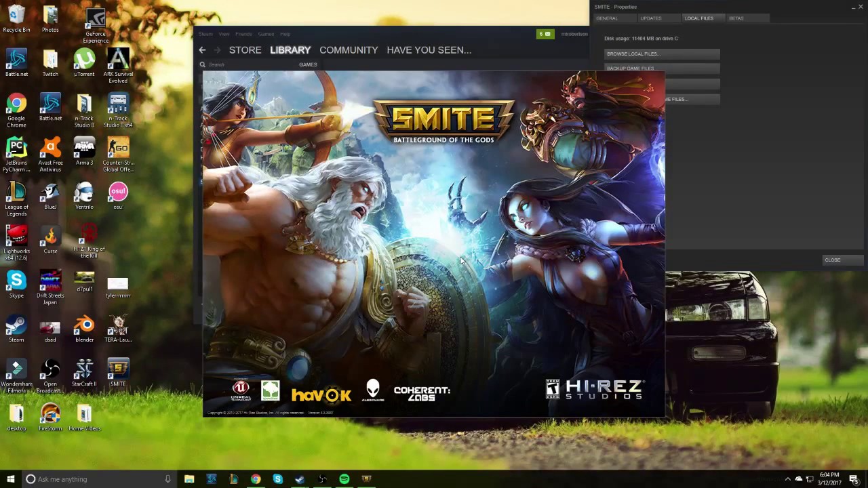This screenshot has width=868, height=488.
Task: Launch Drift Streets Japan shortcut
Action: tap(50, 287)
